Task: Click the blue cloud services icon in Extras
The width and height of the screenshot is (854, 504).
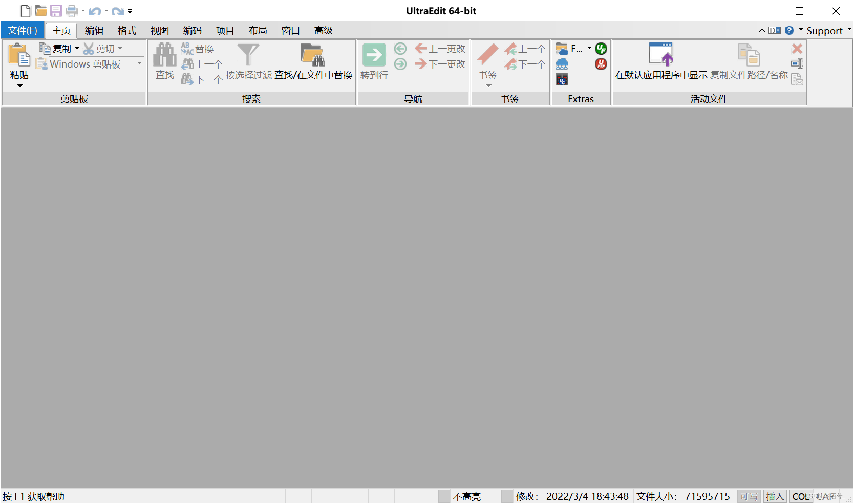Action: pyautogui.click(x=562, y=64)
